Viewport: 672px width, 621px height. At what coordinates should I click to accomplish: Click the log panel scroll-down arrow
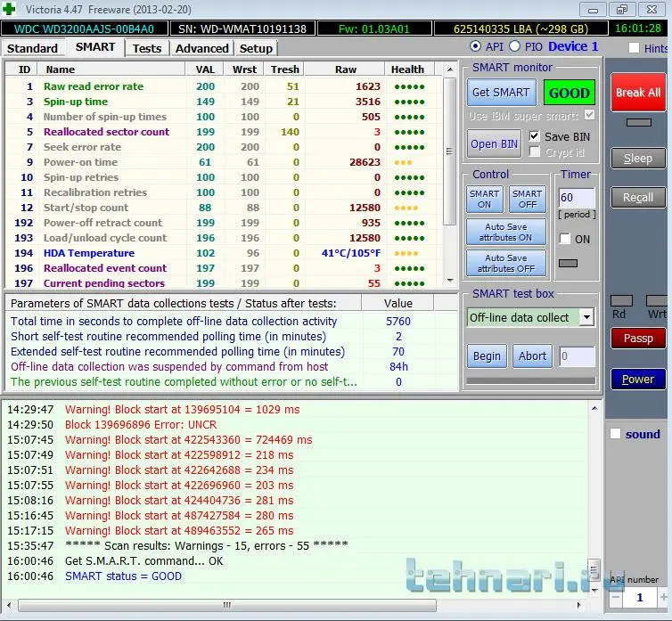[x=594, y=590]
